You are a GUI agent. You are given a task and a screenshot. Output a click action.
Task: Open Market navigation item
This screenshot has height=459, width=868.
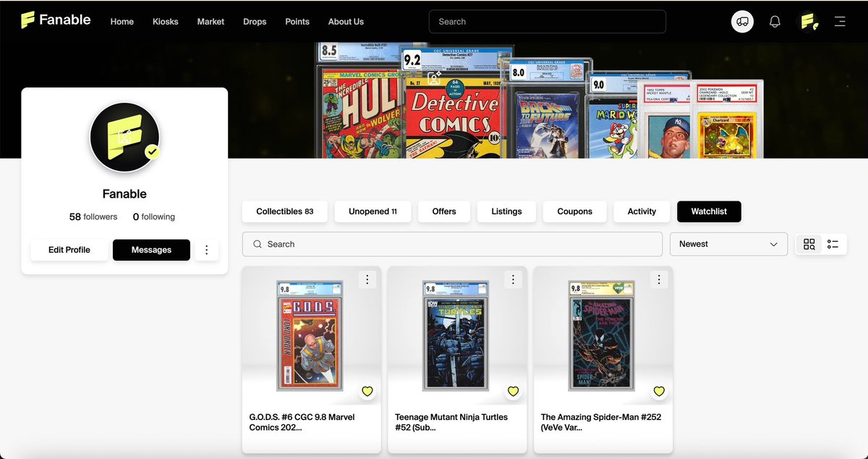210,22
